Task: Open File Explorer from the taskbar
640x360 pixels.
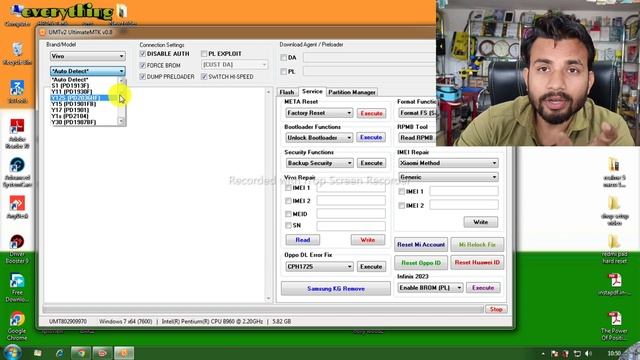Action: pyautogui.click(x=38, y=353)
